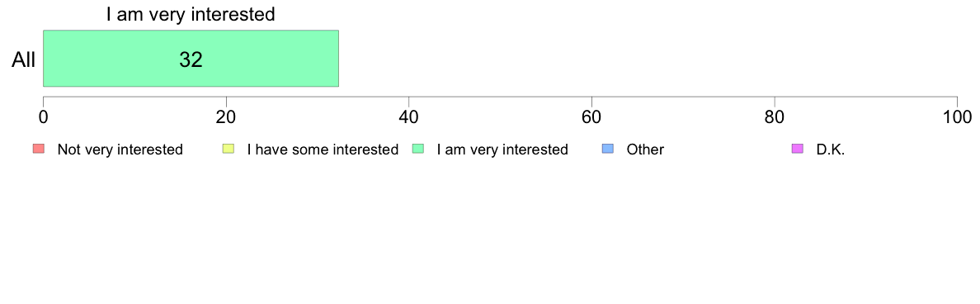
Task: Click the I am very interested title above bar
Action: click(x=191, y=14)
